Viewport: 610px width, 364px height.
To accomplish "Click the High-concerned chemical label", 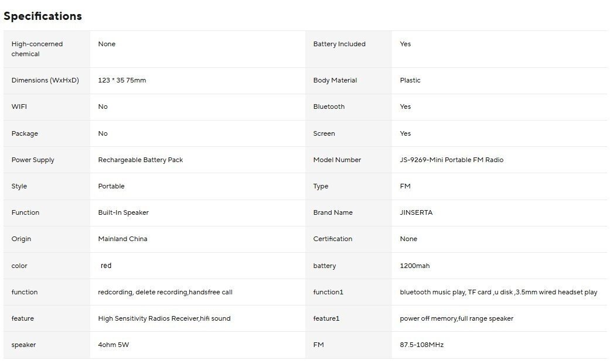I will click(x=37, y=49).
